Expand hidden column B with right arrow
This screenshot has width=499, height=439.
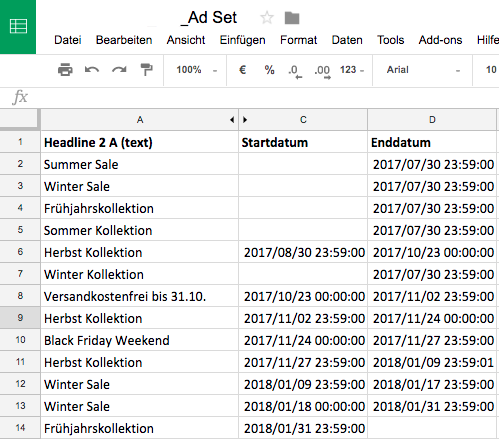(245, 120)
